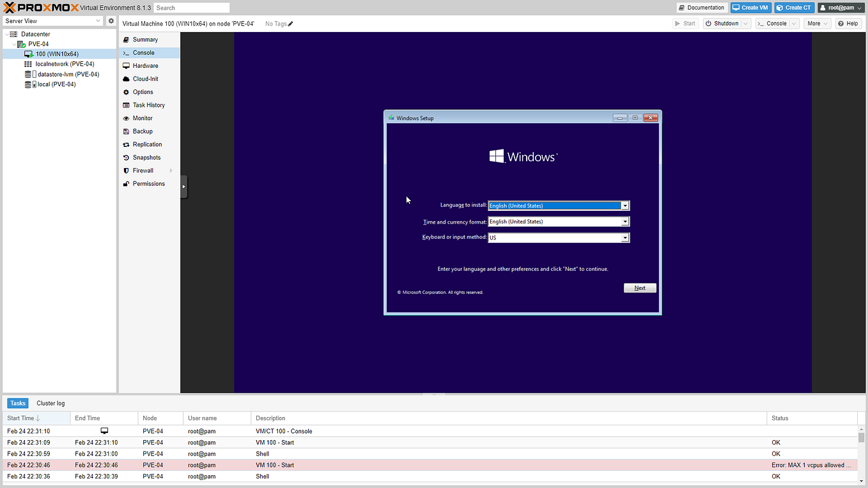This screenshot has height=488, width=868.
Task: Open the Keyboard or input method dropdown
Action: pyautogui.click(x=624, y=237)
